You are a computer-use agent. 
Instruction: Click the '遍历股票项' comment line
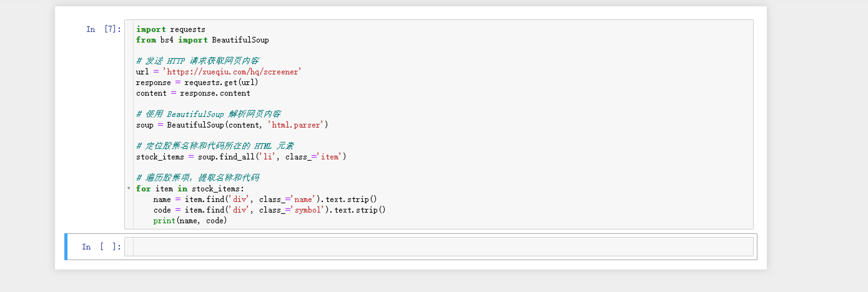pyautogui.click(x=197, y=177)
